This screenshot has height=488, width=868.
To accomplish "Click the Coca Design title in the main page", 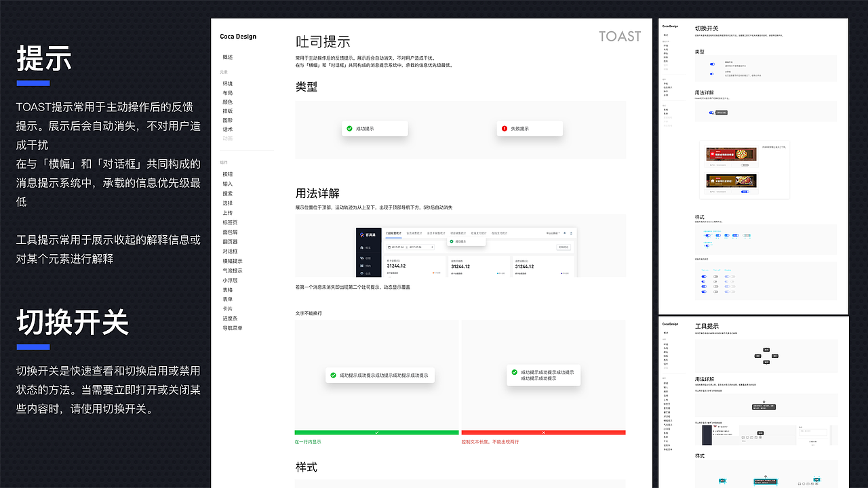I will point(238,37).
